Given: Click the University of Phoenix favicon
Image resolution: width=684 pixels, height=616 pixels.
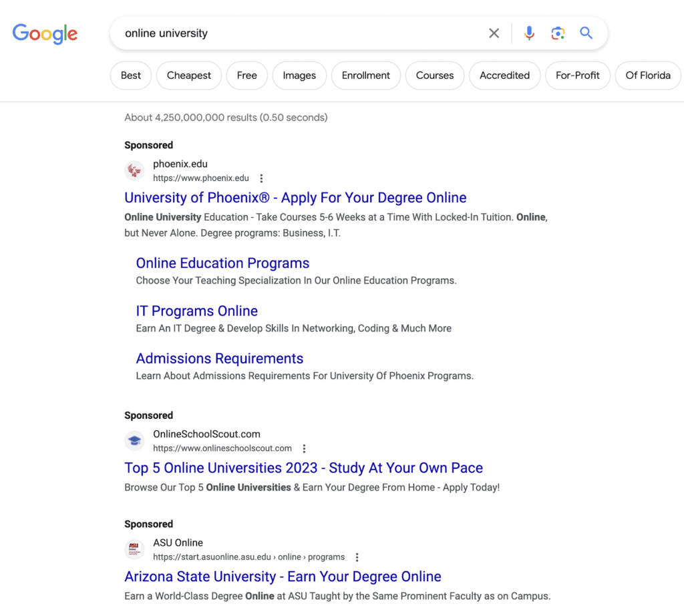Looking at the screenshot, I should (134, 170).
